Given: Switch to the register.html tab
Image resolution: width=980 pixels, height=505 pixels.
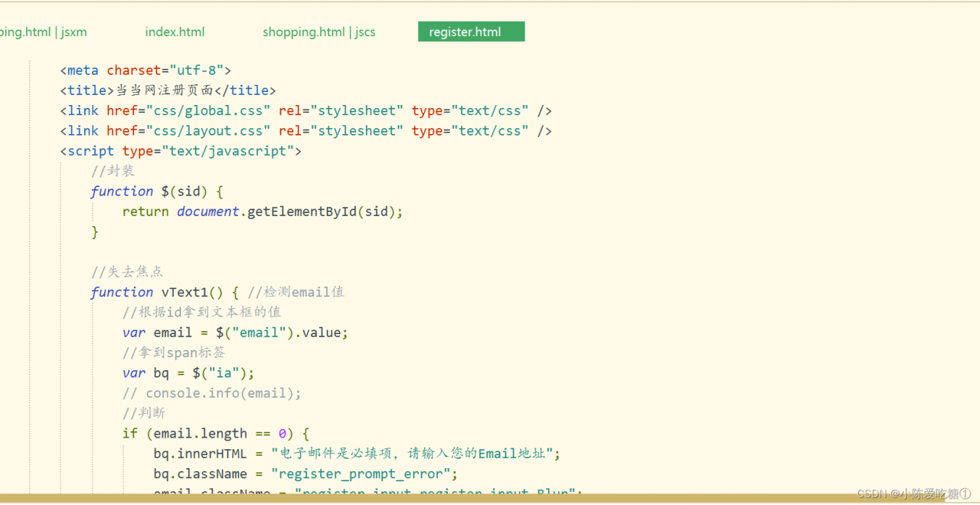Looking at the screenshot, I should [x=471, y=31].
